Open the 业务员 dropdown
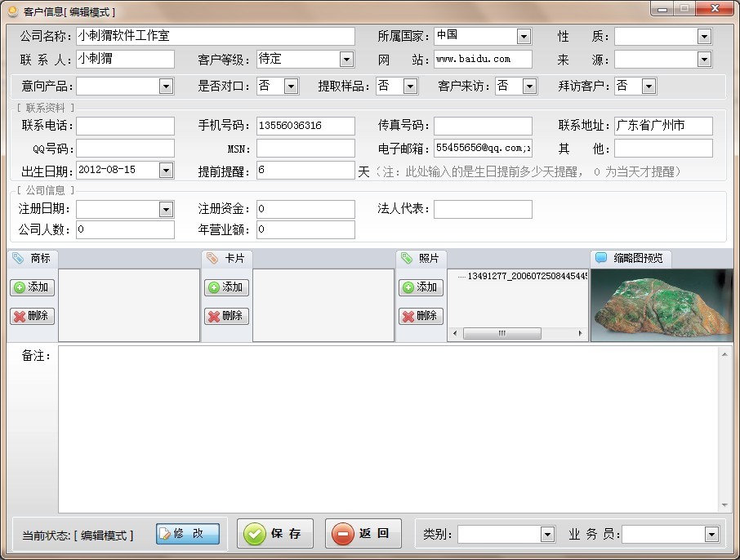Viewport: 740px width, 560px height. tap(711, 535)
